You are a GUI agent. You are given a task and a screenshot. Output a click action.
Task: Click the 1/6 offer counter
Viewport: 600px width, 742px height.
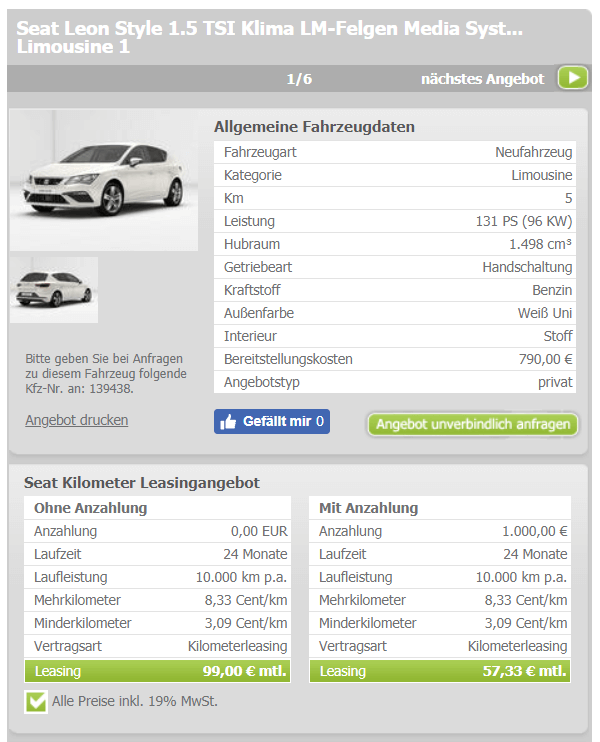click(x=299, y=79)
